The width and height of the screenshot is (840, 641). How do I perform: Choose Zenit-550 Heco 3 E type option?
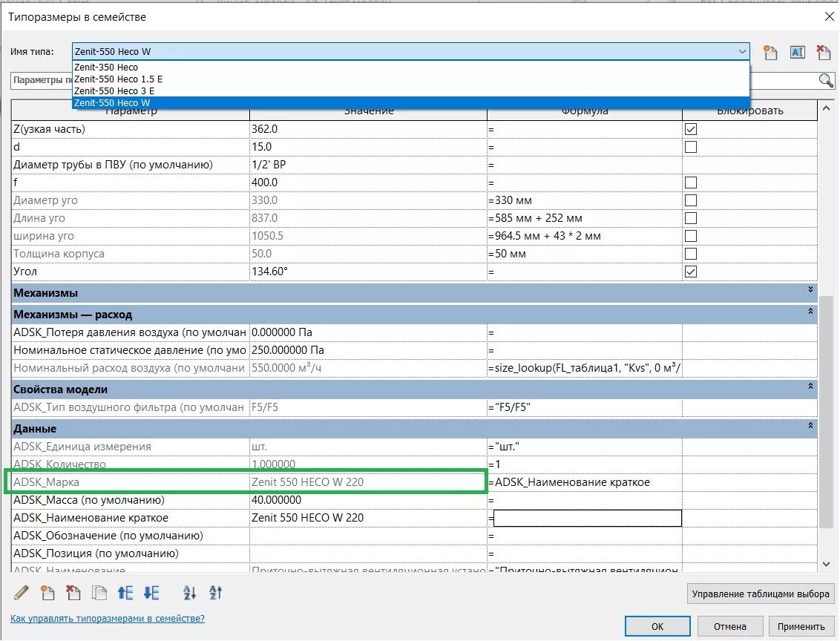114,91
